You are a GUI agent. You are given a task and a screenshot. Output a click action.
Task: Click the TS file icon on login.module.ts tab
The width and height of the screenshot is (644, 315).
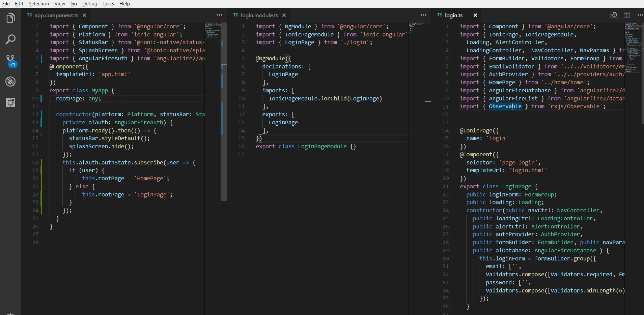236,15
